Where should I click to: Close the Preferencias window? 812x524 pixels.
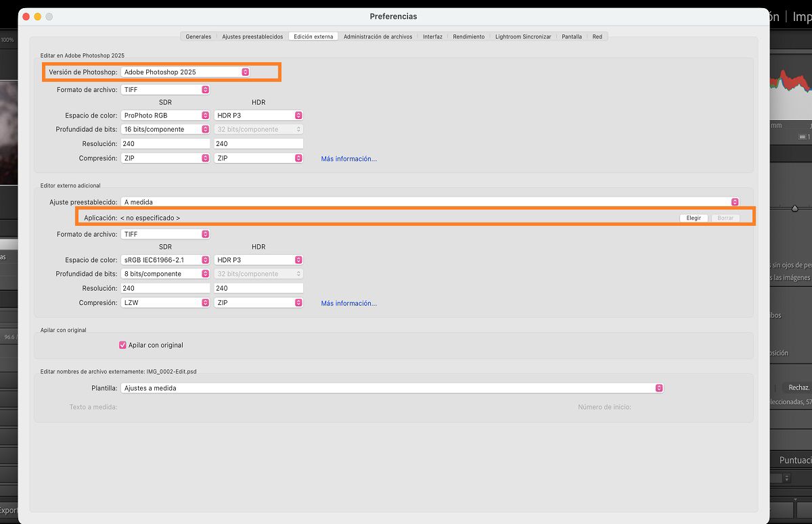coord(26,16)
